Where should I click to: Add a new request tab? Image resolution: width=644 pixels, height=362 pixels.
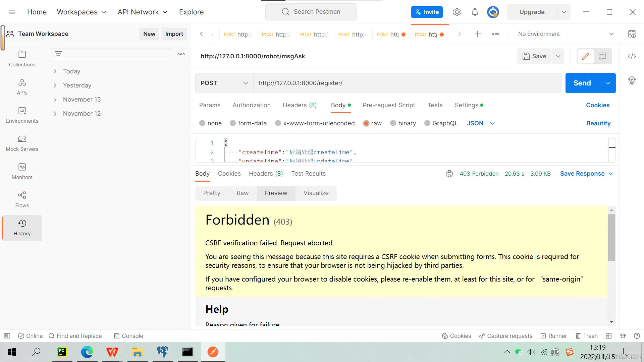point(477,34)
